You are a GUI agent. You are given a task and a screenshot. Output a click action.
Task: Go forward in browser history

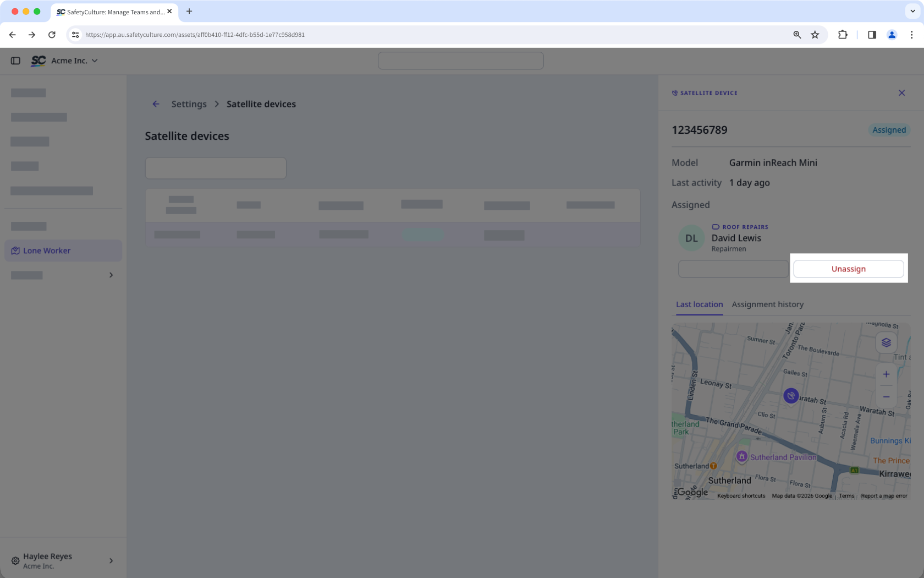[32, 35]
